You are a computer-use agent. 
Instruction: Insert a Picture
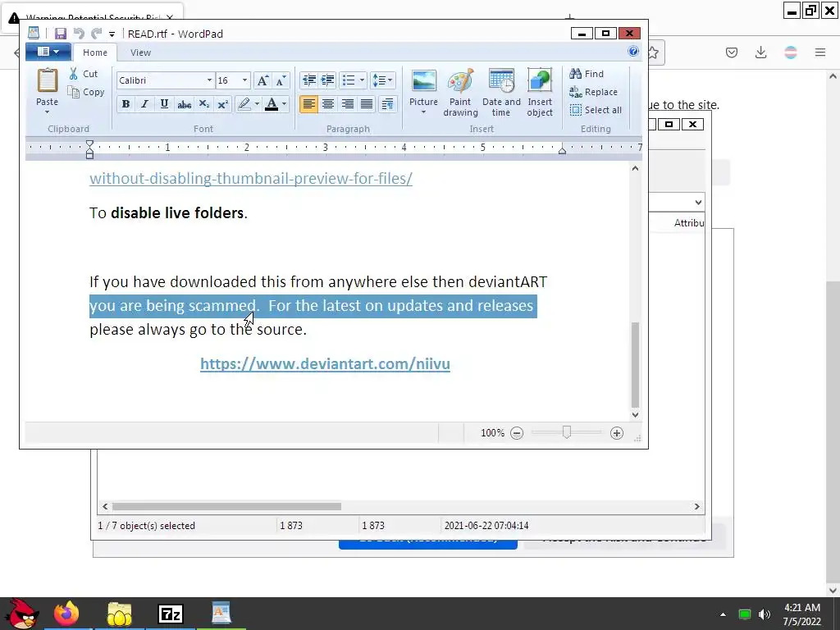(x=424, y=85)
